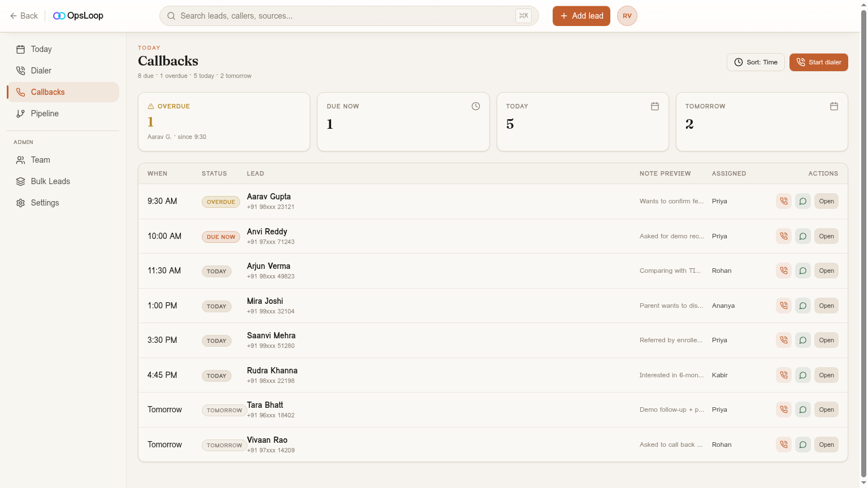The width and height of the screenshot is (868, 488).
Task: Click the search leads input field
Action: point(349,16)
